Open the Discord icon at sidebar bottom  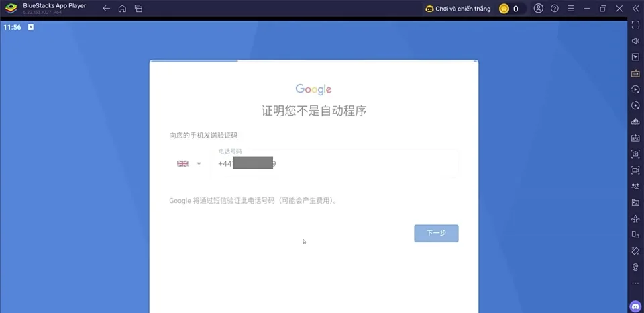pyautogui.click(x=635, y=307)
